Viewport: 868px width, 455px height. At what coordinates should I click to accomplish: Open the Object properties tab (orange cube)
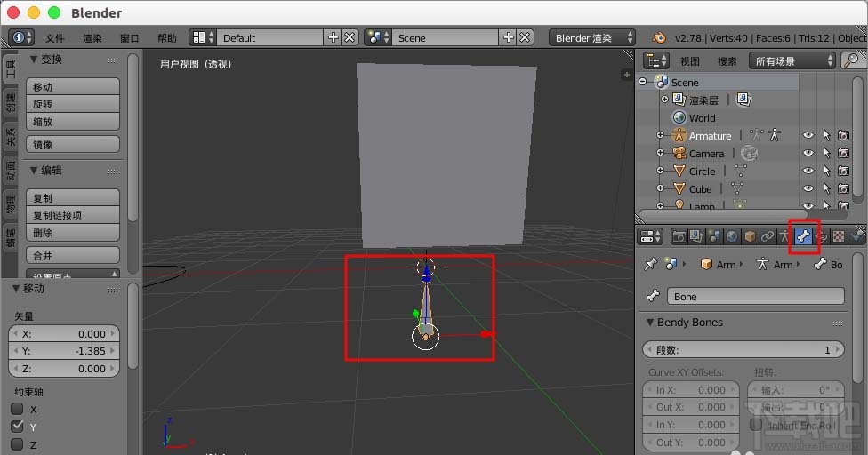pyautogui.click(x=750, y=236)
